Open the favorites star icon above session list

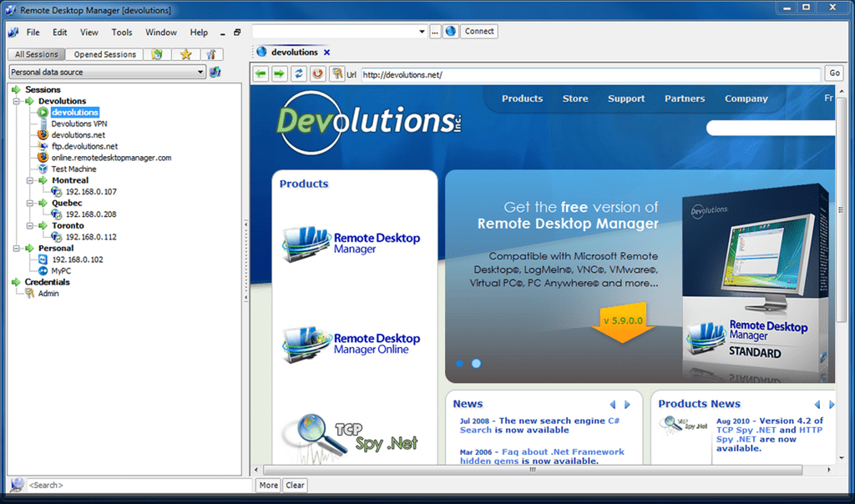pos(185,53)
